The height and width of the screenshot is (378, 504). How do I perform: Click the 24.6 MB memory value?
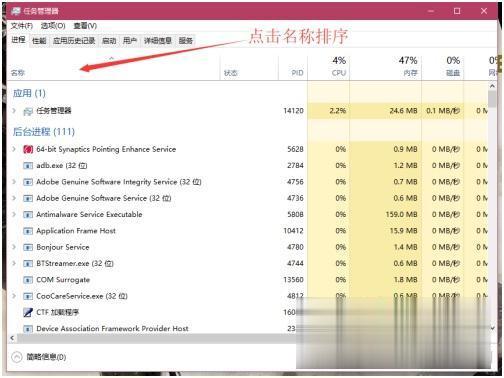point(403,111)
